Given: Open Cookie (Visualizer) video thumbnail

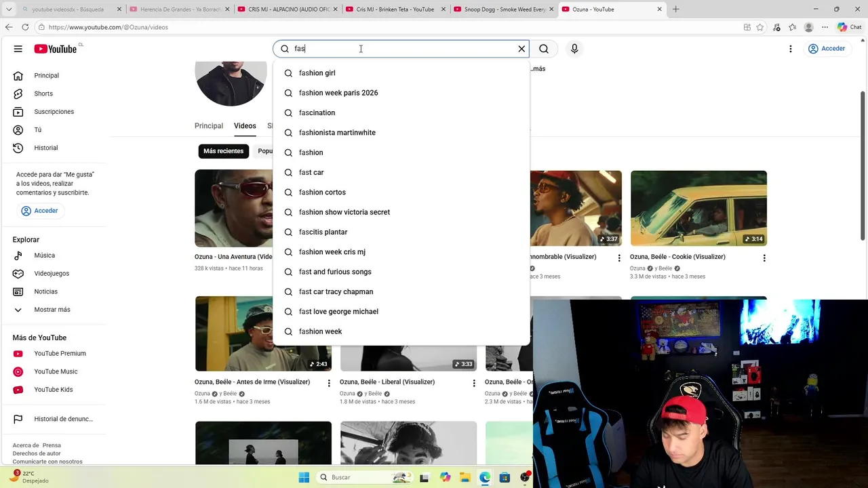Looking at the screenshot, I should 698,209.
